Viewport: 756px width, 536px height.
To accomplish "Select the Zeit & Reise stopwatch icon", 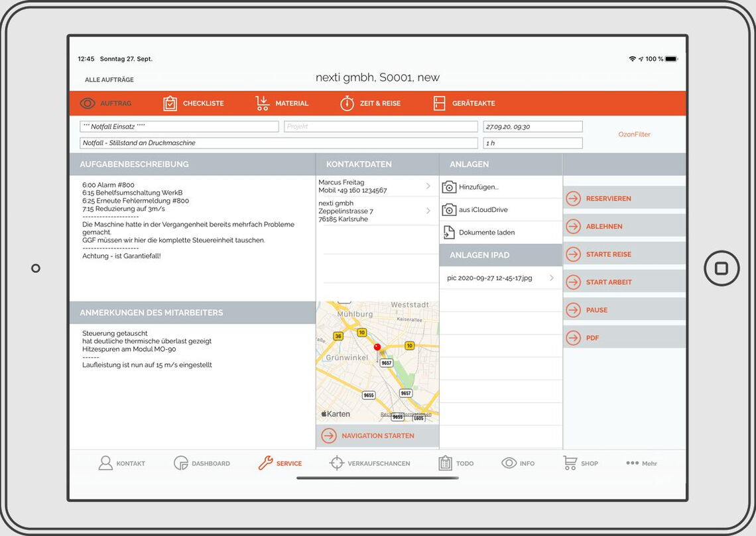I will point(347,103).
